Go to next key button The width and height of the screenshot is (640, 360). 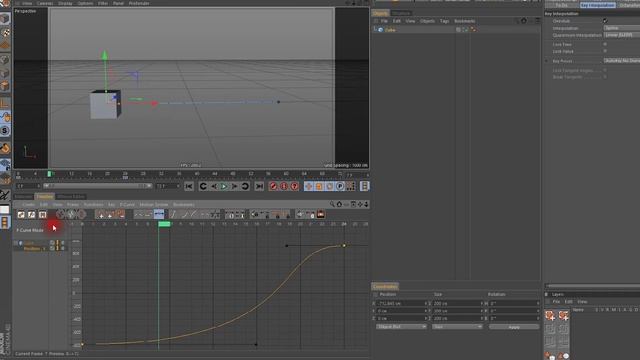[x=245, y=186]
